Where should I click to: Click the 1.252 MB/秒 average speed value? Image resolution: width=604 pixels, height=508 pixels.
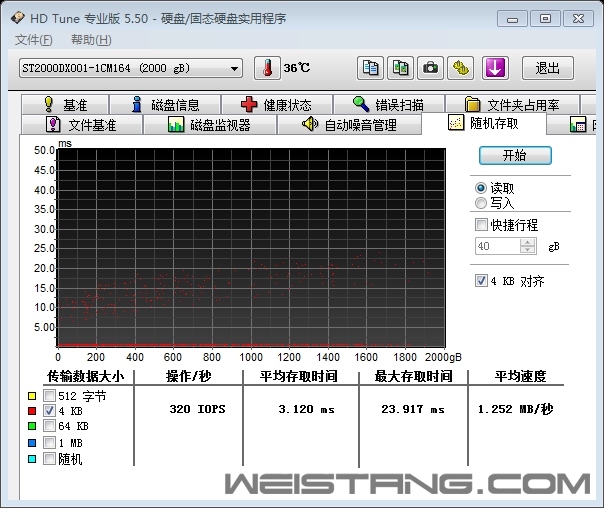(515, 409)
